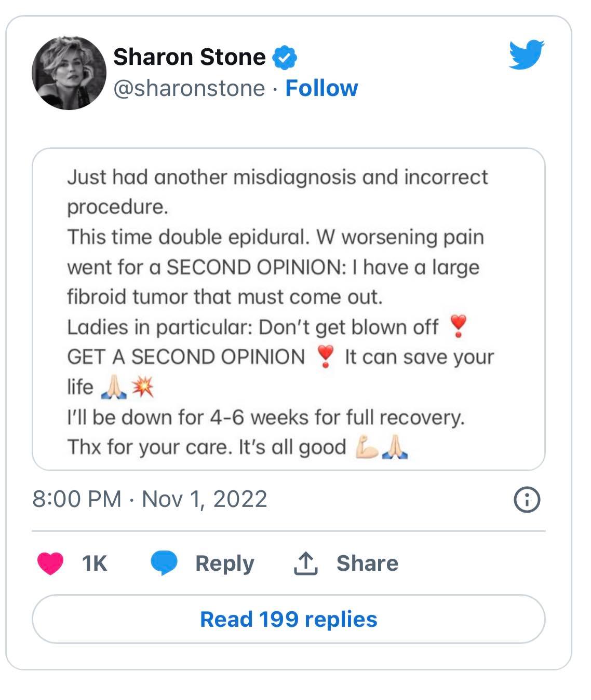The height and width of the screenshot is (700, 591).
Task: Click the 1K likes count
Action: (95, 564)
